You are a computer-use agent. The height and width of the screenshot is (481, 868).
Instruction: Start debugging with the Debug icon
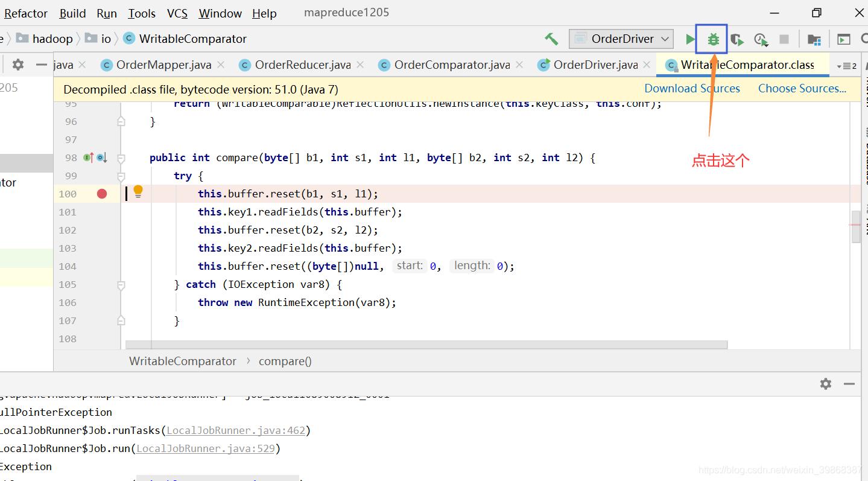pyautogui.click(x=712, y=39)
